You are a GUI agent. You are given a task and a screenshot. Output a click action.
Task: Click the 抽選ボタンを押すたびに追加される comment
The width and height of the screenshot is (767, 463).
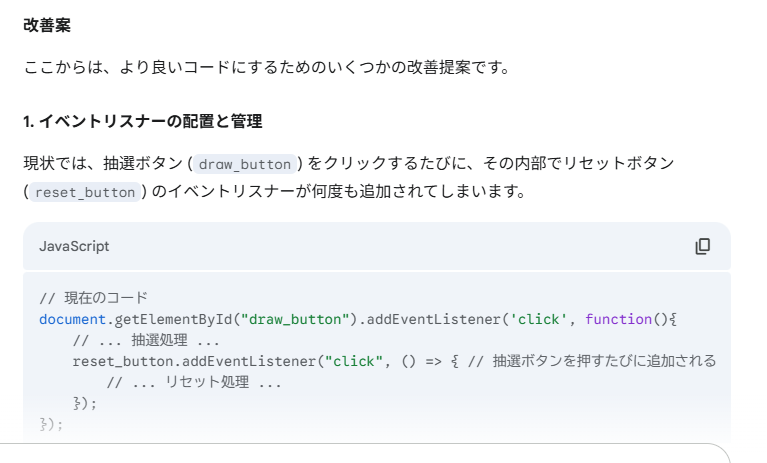tap(592, 361)
